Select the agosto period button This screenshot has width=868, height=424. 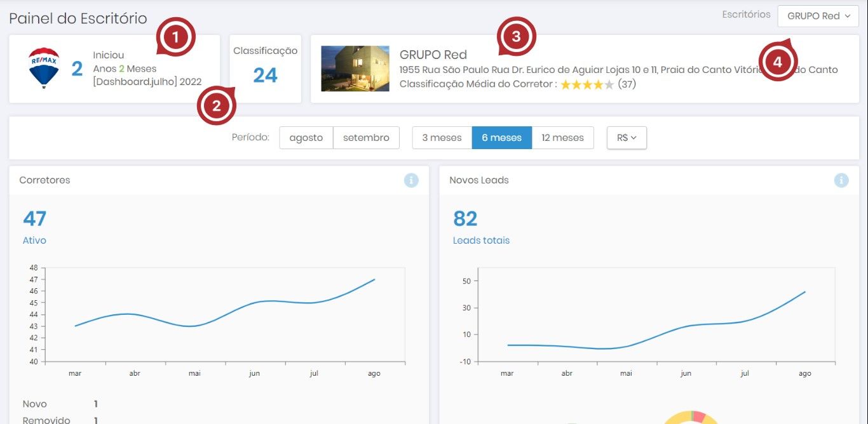[306, 138]
